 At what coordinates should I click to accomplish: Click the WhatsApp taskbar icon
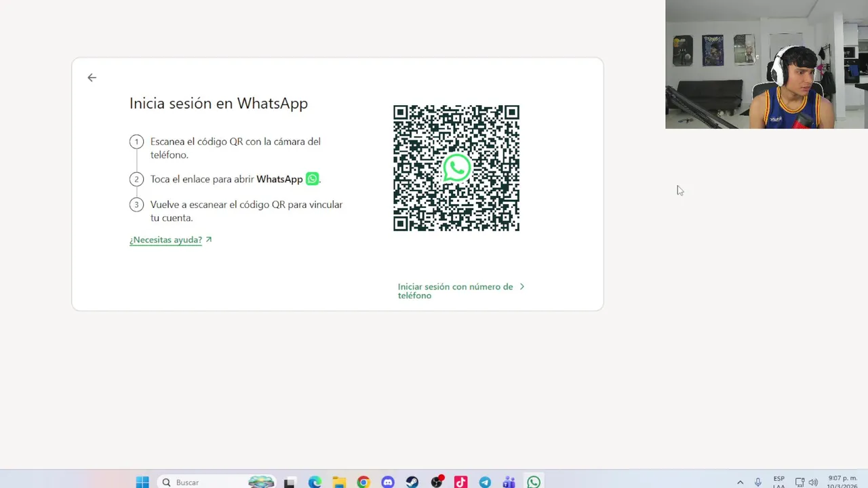pos(534,483)
